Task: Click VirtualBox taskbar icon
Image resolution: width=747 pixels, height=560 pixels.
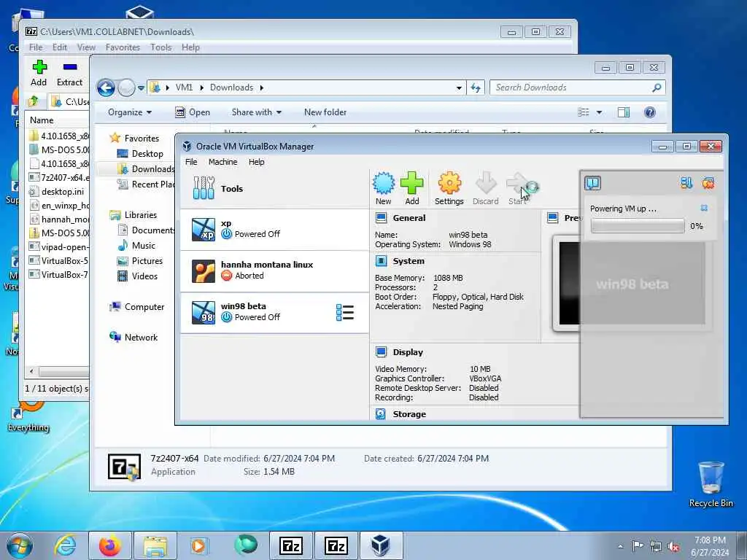Action: [x=381, y=545]
